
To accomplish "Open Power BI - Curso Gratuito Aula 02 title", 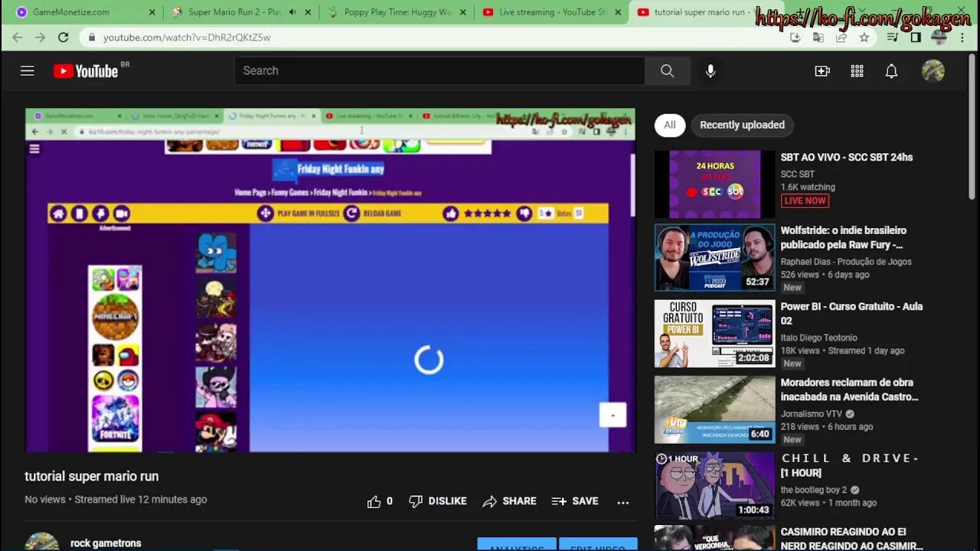I will tap(851, 313).
